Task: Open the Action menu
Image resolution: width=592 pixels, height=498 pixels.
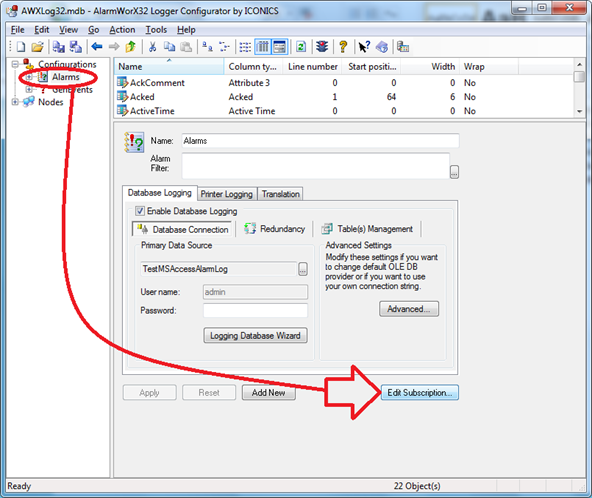Action: pyautogui.click(x=122, y=30)
